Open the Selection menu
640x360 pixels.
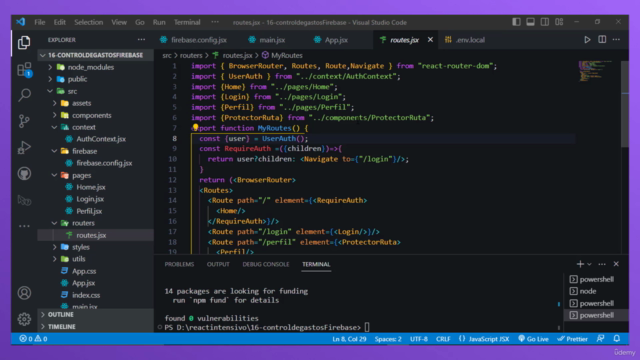pyautogui.click(x=88, y=22)
